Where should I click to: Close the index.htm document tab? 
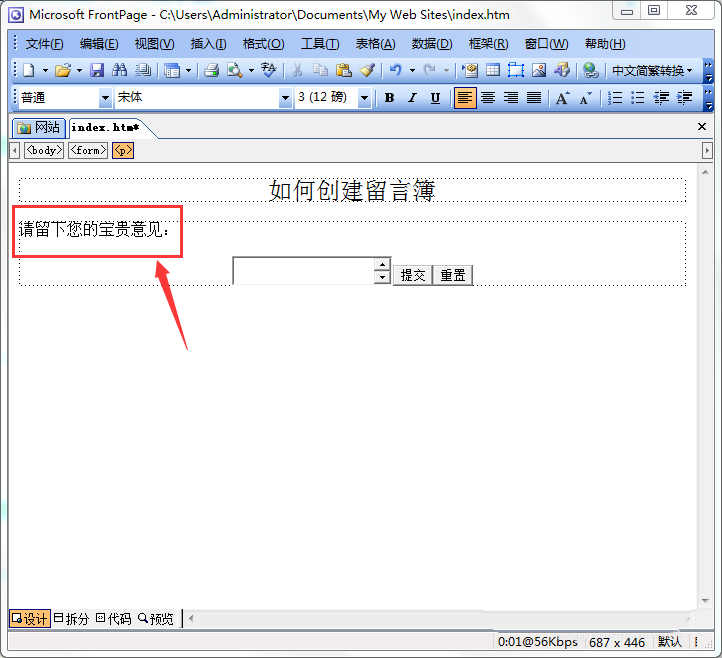[702, 126]
